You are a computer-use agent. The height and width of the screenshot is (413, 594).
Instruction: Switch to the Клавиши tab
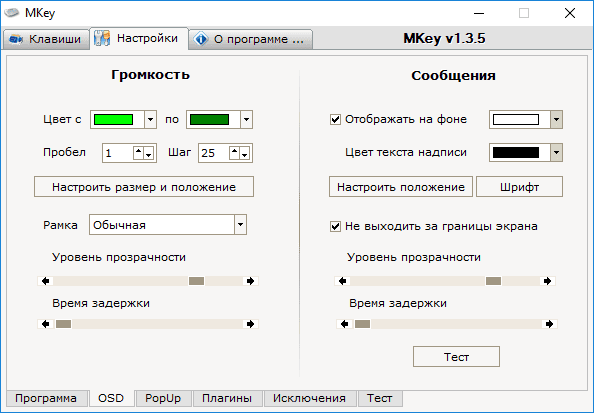point(46,39)
